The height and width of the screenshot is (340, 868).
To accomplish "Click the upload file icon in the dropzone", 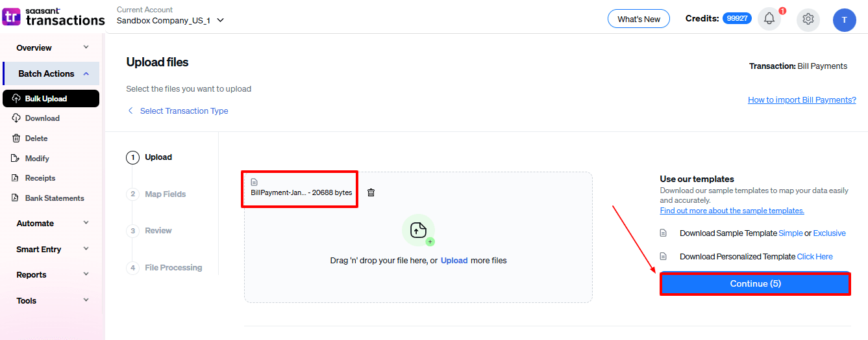I will coord(418,230).
